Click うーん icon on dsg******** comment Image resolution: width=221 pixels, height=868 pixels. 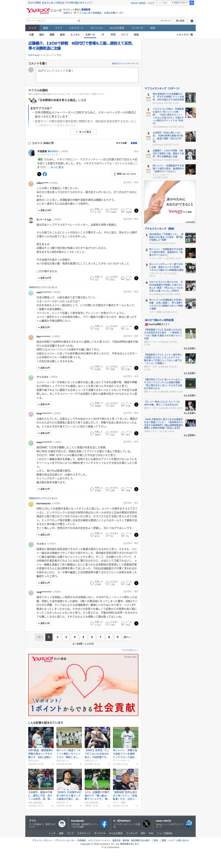(x=123, y=433)
